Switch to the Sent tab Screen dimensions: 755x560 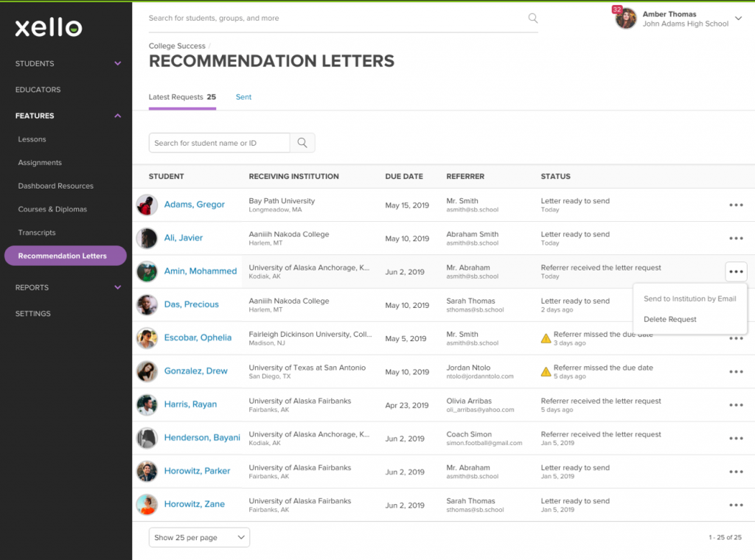pos(243,97)
